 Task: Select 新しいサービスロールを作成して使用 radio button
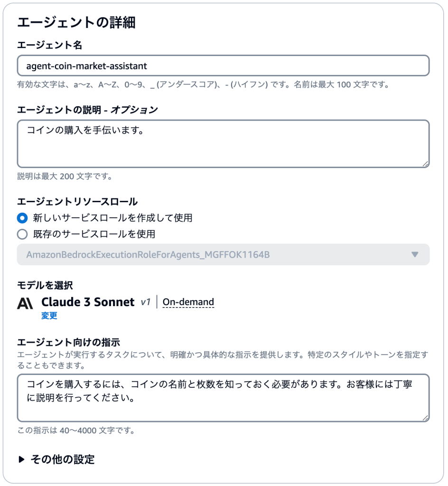(x=22, y=218)
